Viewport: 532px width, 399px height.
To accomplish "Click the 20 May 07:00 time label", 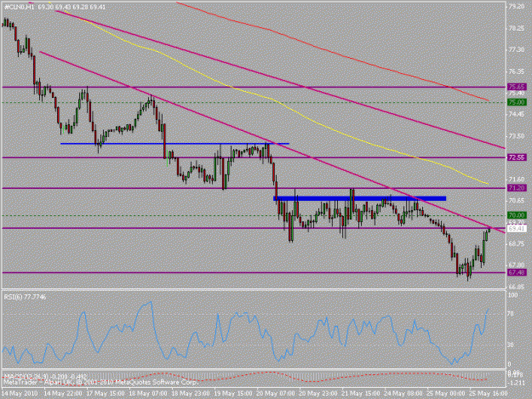I will [276, 394].
